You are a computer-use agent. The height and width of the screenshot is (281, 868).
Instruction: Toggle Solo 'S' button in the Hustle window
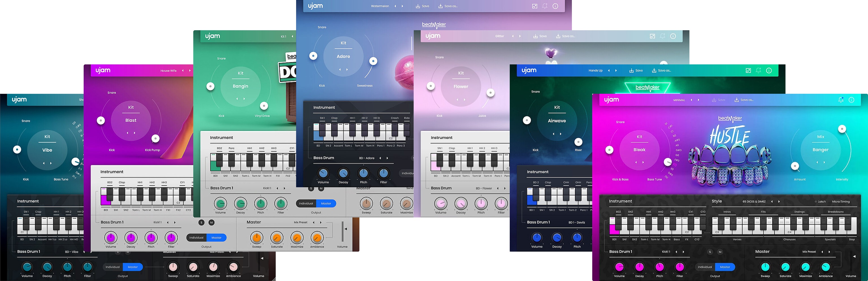(x=710, y=252)
